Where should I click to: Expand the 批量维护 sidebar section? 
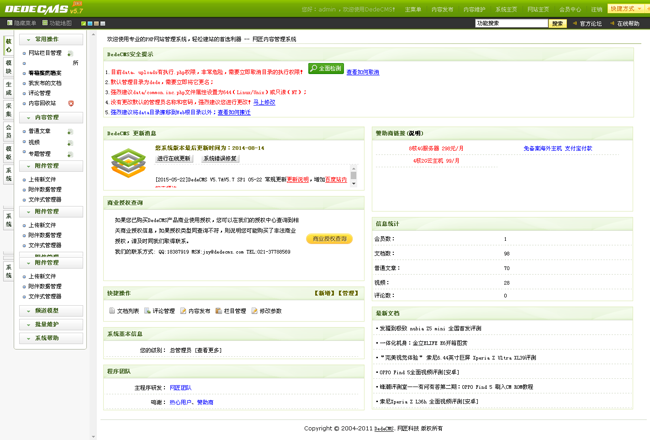[51, 324]
